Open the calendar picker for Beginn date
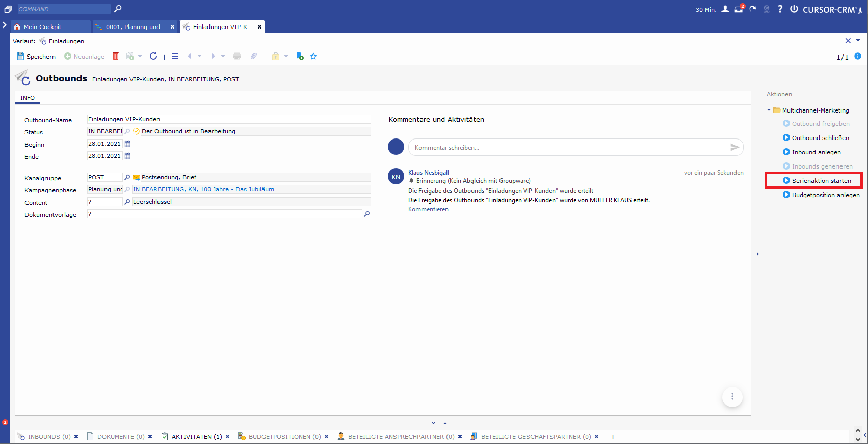 pyautogui.click(x=128, y=144)
